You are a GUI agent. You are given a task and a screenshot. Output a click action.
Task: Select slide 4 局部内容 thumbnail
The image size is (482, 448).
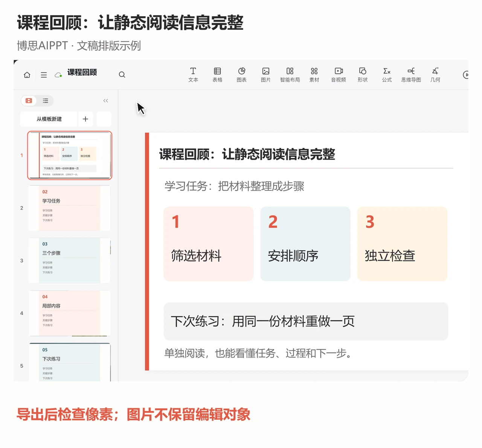click(70, 313)
